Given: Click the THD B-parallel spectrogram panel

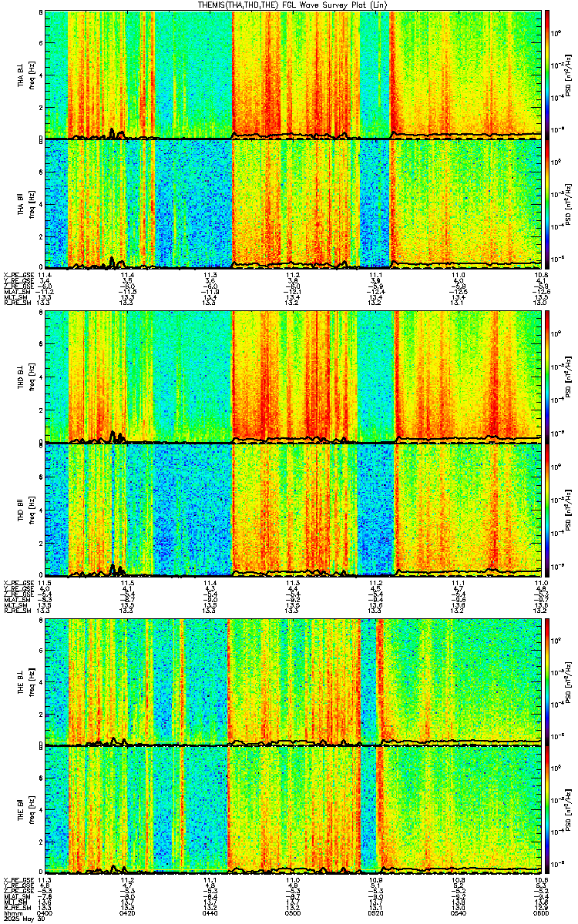Looking at the screenshot, I should point(292,510).
